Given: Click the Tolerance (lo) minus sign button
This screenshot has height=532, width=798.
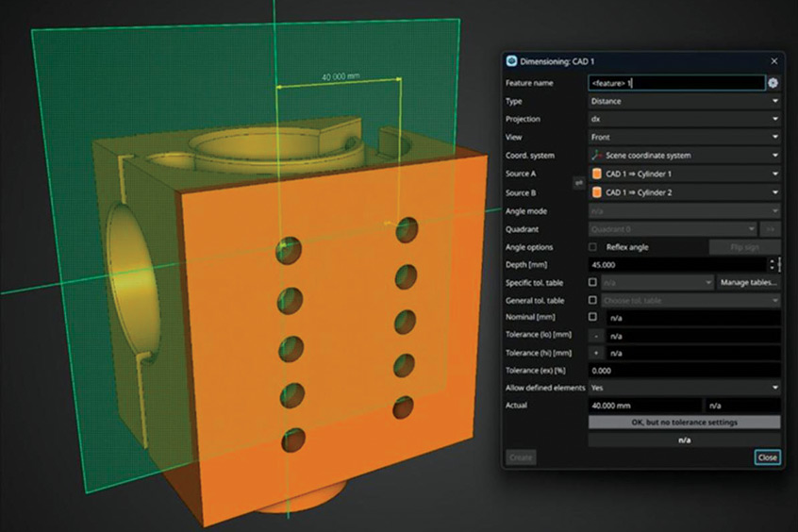Looking at the screenshot, I should point(595,336).
